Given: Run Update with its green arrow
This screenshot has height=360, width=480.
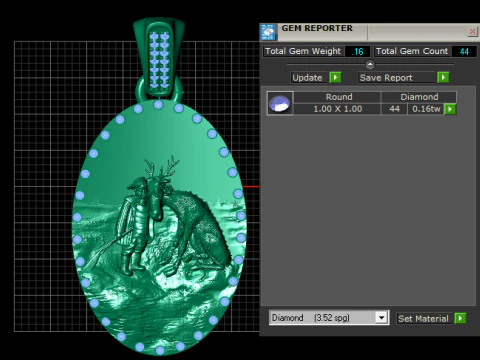Looking at the screenshot, I should click(335, 78).
